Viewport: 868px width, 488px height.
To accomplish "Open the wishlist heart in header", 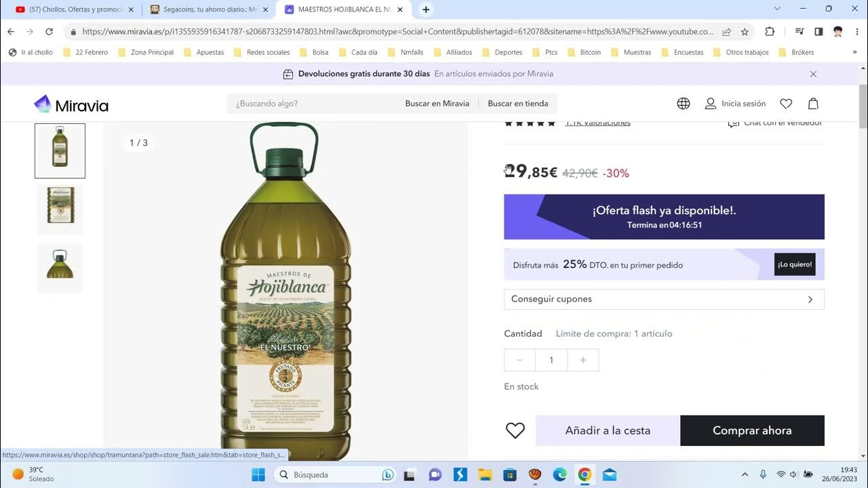I will (x=786, y=104).
